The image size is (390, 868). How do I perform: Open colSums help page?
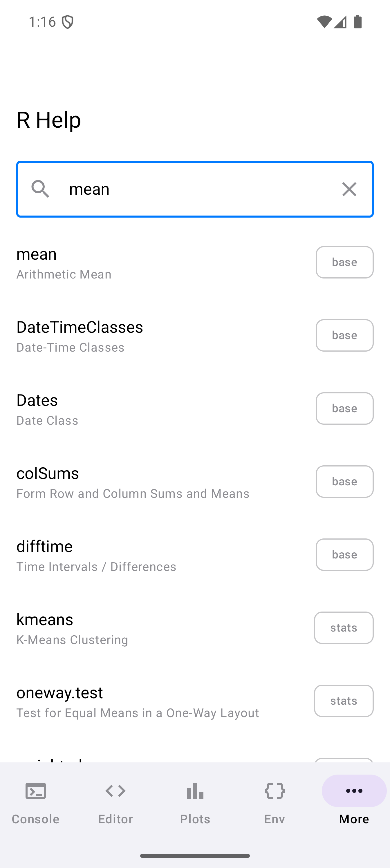135,482
